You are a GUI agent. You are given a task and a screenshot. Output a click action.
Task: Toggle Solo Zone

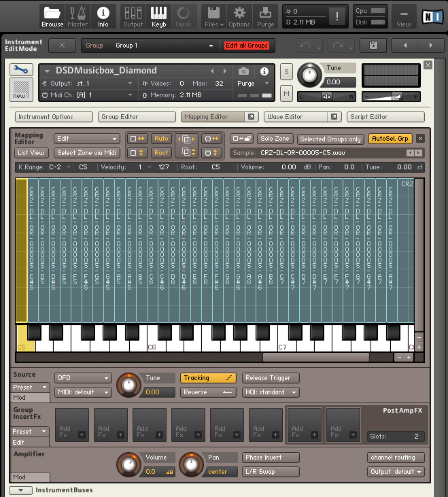pos(275,139)
